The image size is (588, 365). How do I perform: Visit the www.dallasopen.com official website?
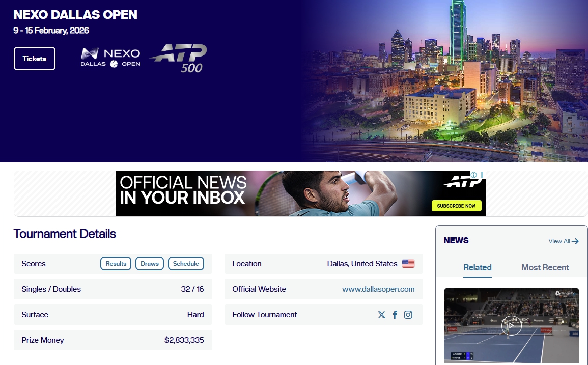pyautogui.click(x=378, y=289)
